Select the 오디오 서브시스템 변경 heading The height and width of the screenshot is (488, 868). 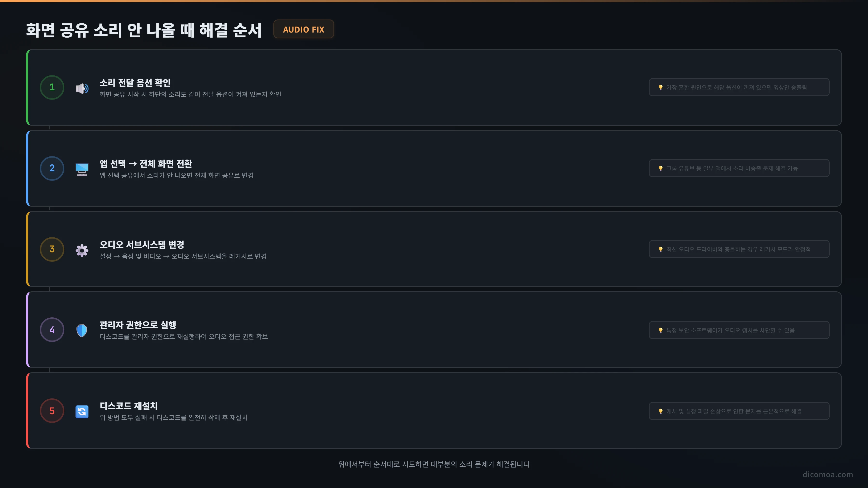tap(142, 245)
